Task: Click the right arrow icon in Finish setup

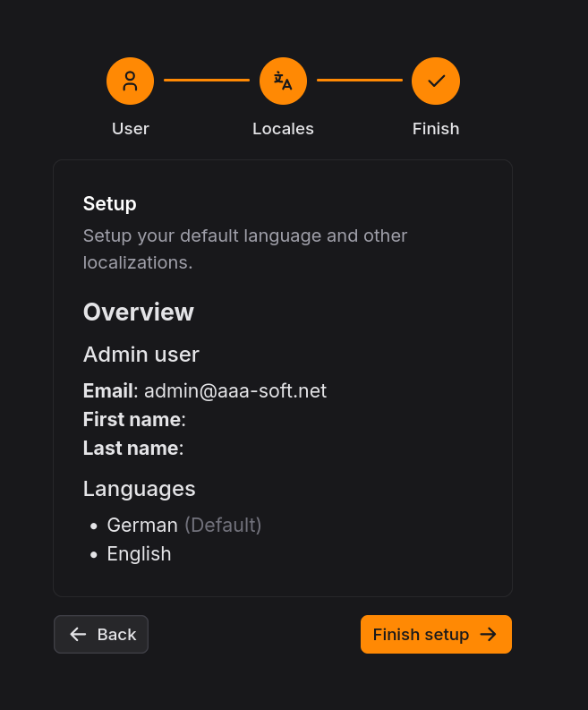Action: point(489,635)
